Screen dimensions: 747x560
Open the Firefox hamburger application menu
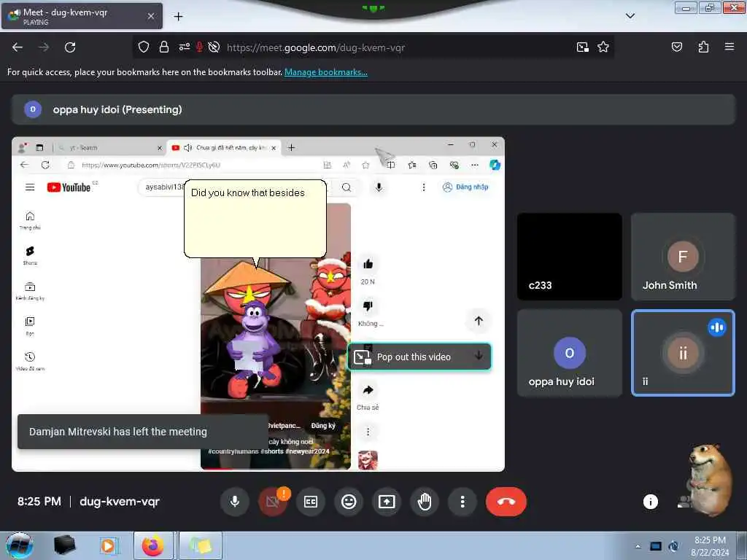729,47
